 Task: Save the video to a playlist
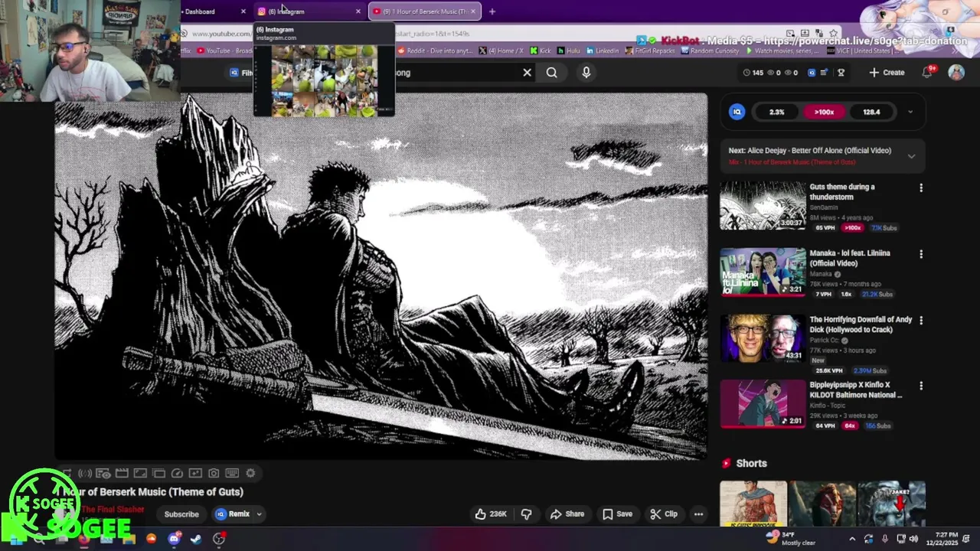[x=617, y=514]
